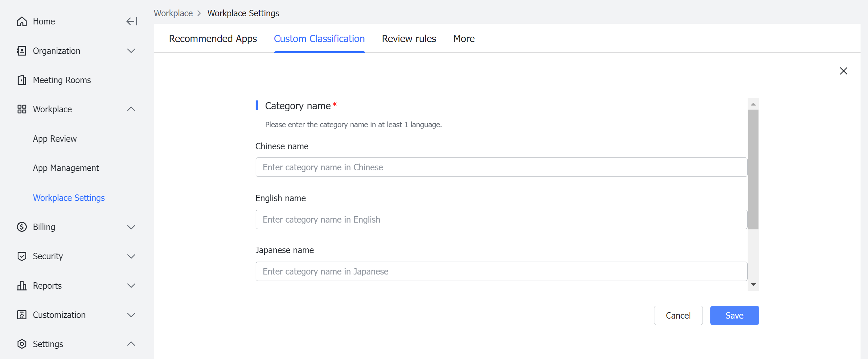Click the Organization contact-card icon
Viewport: 868px width, 359px height.
pyautogui.click(x=22, y=51)
